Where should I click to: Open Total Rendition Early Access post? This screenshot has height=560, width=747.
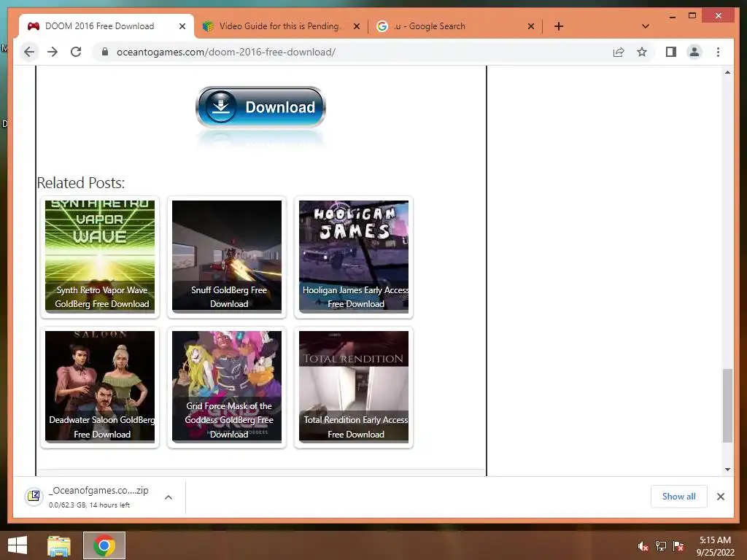click(354, 386)
